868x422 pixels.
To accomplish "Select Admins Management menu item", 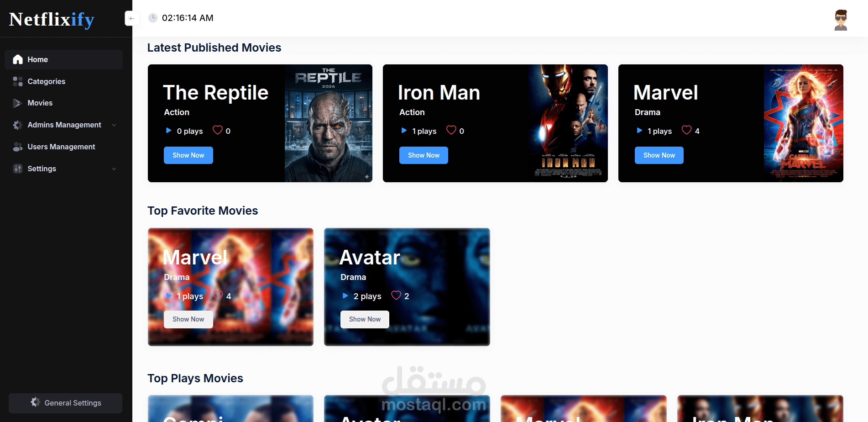I will coord(63,125).
